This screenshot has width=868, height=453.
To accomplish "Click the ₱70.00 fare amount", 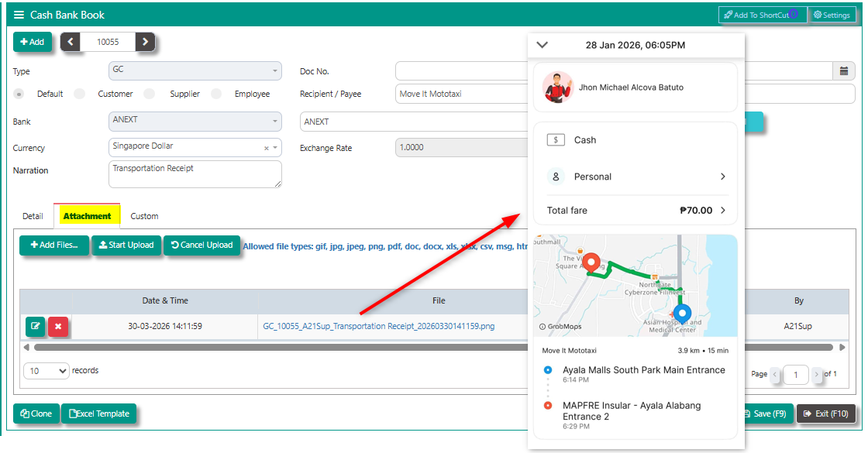I will coord(696,210).
